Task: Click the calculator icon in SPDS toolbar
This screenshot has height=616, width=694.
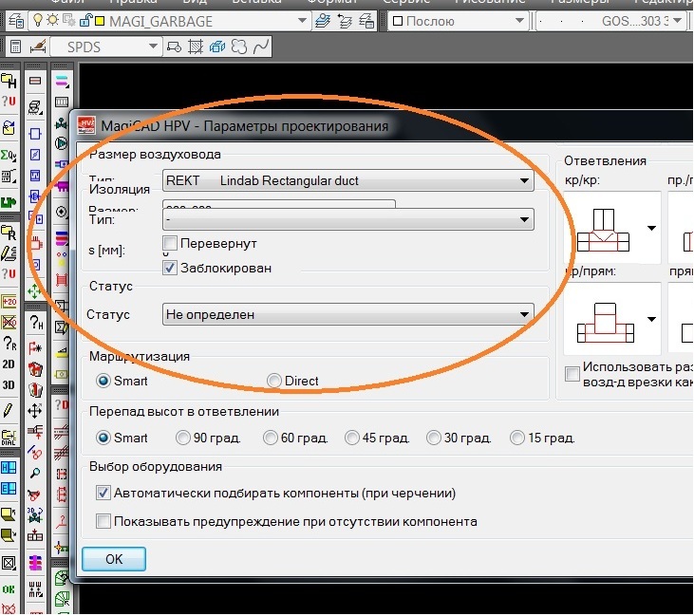Action: pyautogui.click(x=15, y=47)
